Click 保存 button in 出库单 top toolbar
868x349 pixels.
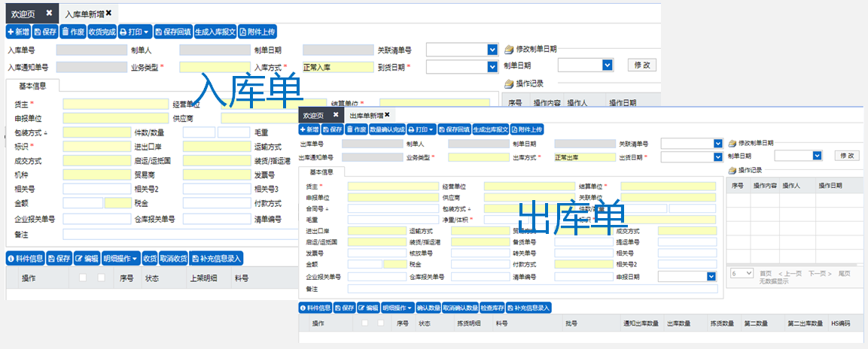[332, 129]
